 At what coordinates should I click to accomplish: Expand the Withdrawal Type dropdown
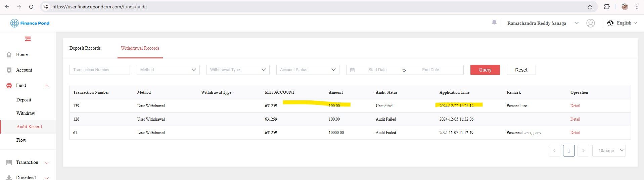238,70
